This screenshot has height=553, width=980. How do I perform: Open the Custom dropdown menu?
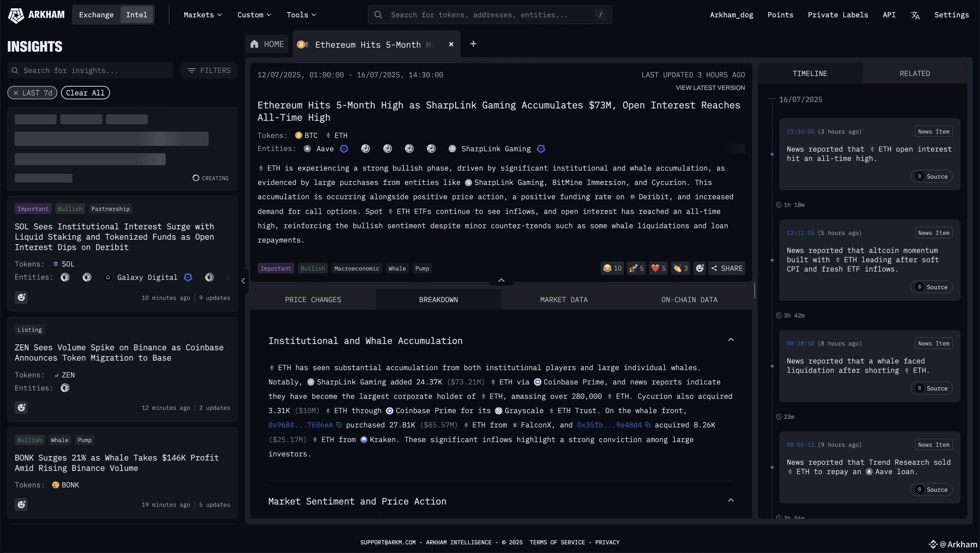[x=254, y=15]
